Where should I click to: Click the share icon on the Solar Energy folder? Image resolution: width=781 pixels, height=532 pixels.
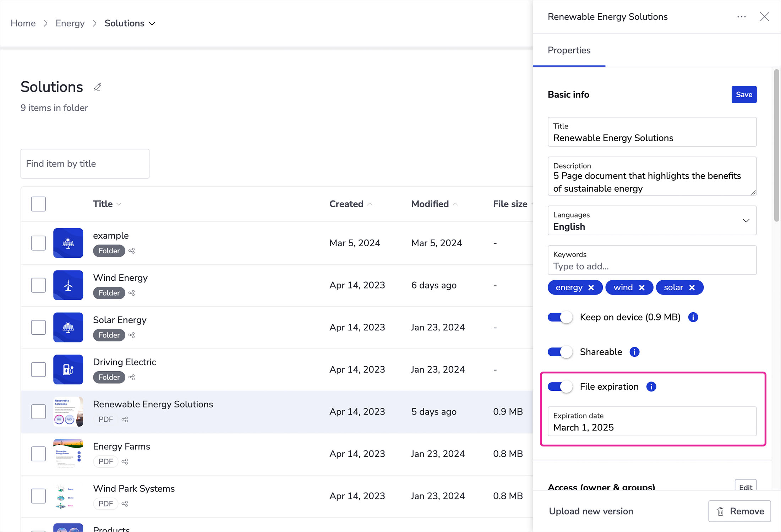pyautogui.click(x=132, y=335)
